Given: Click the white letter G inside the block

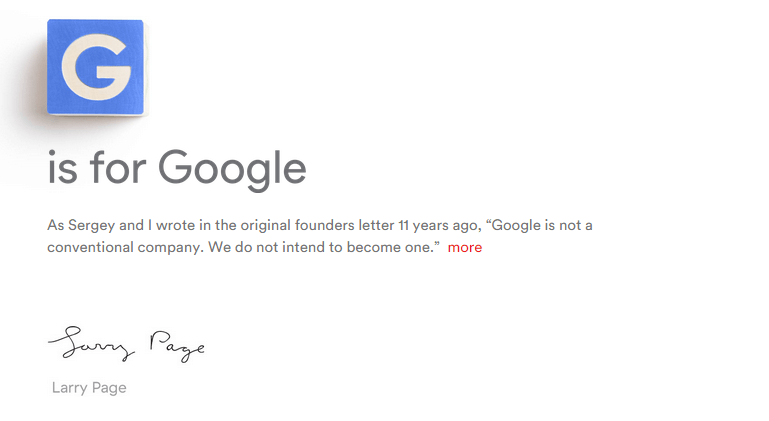Looking at the screenshot, I should (95, 68).
